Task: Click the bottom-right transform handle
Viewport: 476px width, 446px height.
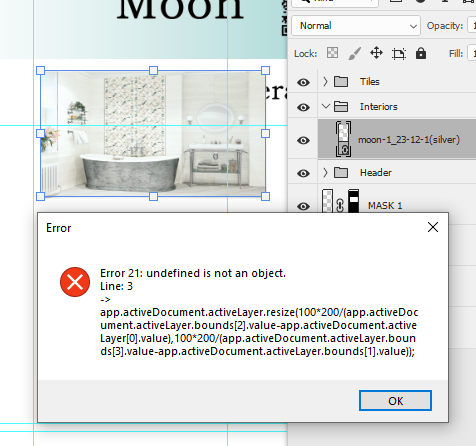Action: pos(265,196)
